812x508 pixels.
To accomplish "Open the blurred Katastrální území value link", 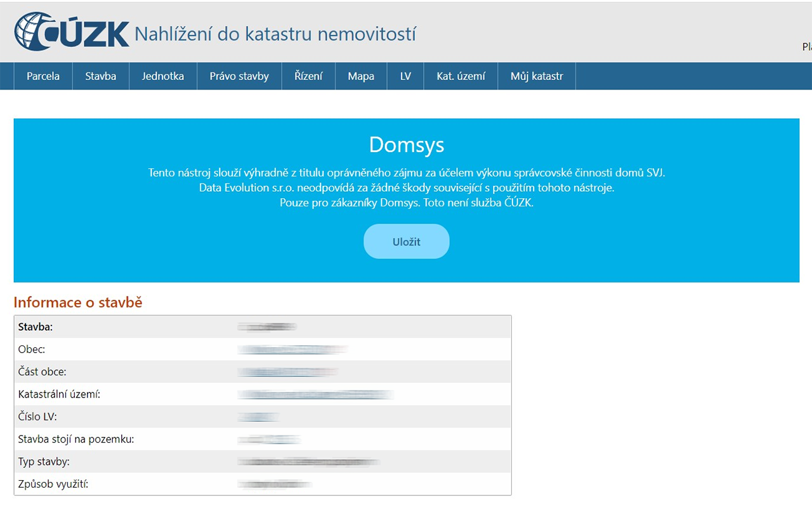I will (x=316, y=394).
